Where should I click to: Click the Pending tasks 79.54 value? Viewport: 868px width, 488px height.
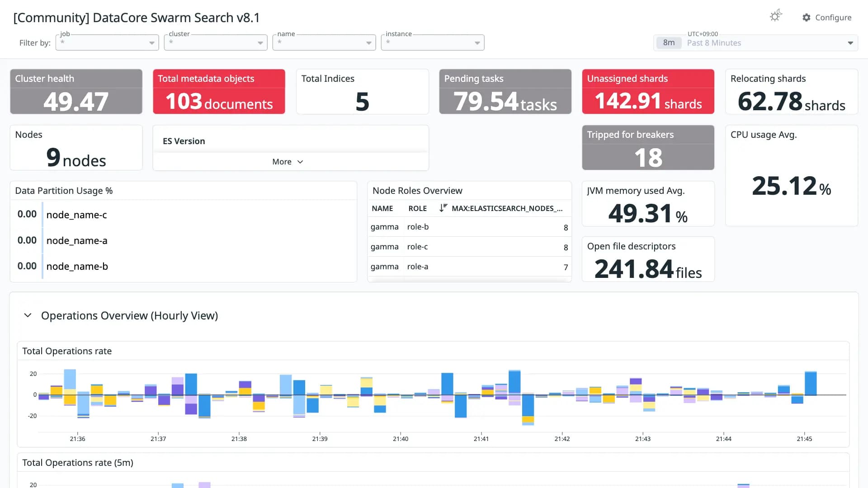coord(505,101)
